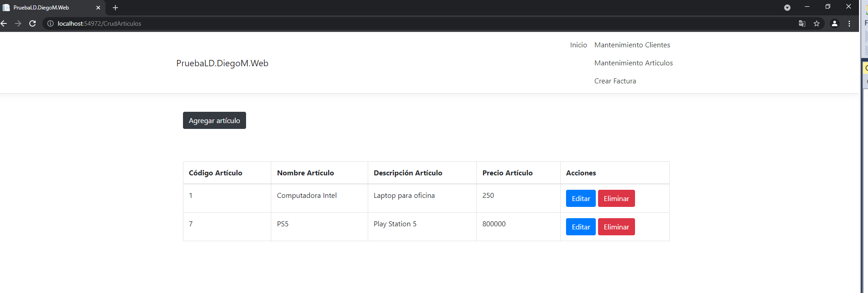
Task: Delete the Computadora Intel row
Action: (x=617, y=198)
